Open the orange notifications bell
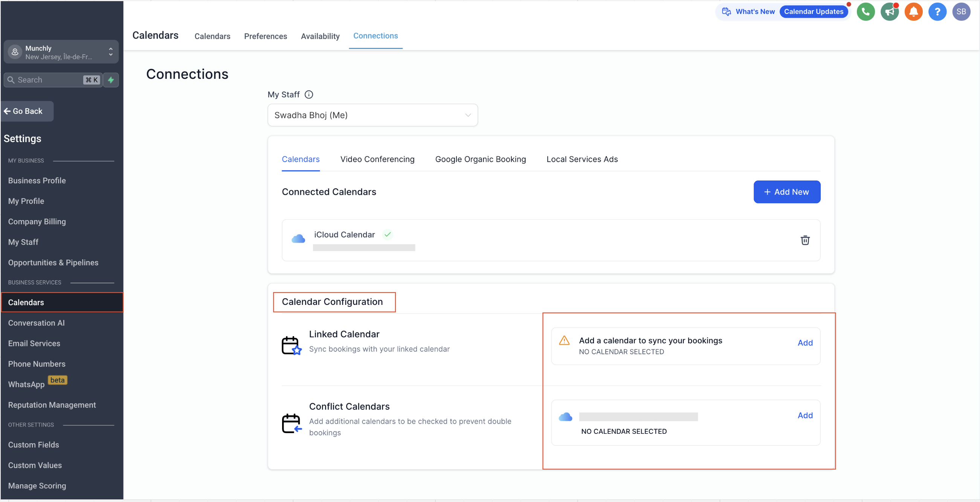This screenshot has width=980, height=502. [913, 12]
